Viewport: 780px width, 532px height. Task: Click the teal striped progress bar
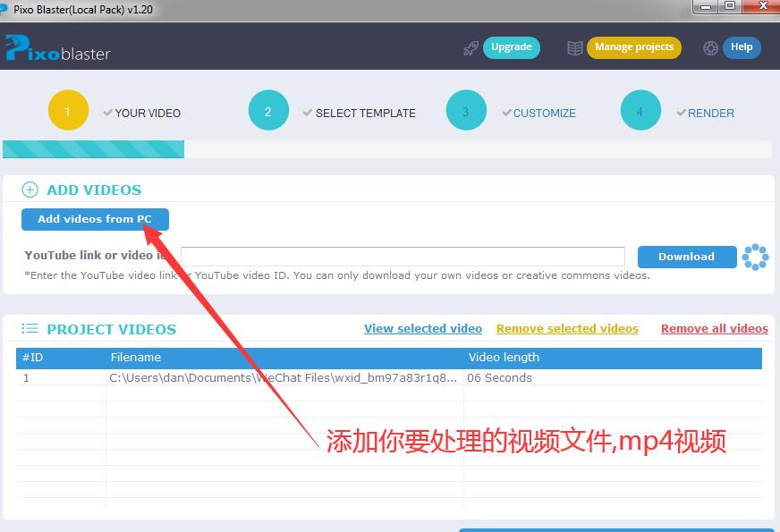91,150
